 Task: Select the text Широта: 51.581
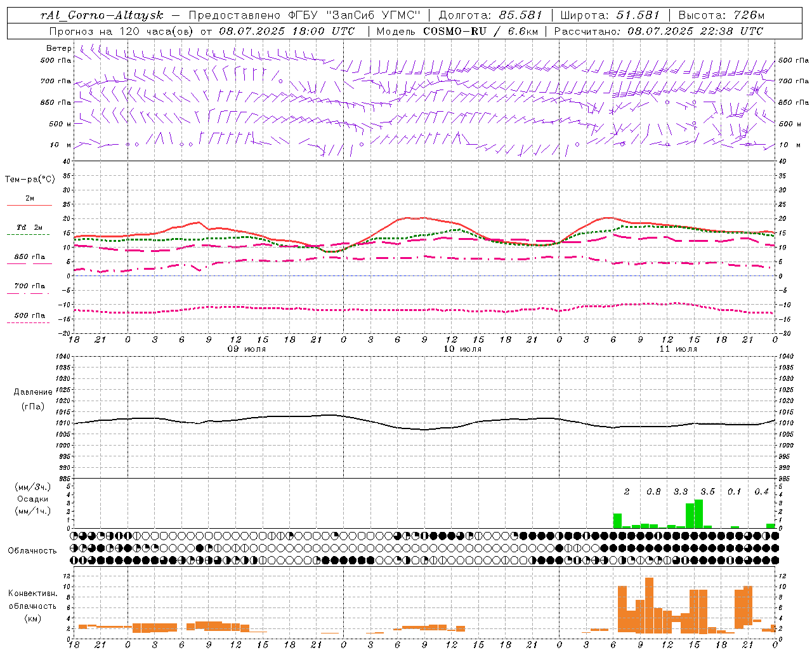(610, 15)
